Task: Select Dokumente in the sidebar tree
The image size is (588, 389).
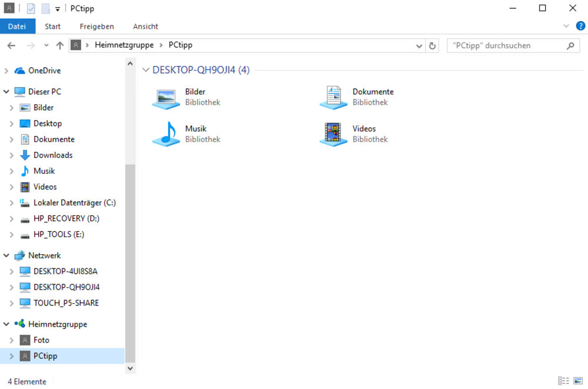Action: point(54,139)
